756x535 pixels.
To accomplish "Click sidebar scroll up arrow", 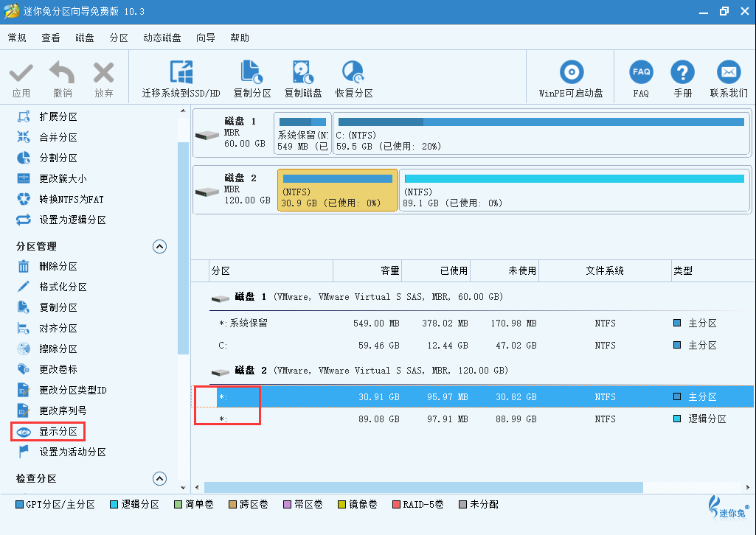I will pyautogui.click(x=183, y=111).
